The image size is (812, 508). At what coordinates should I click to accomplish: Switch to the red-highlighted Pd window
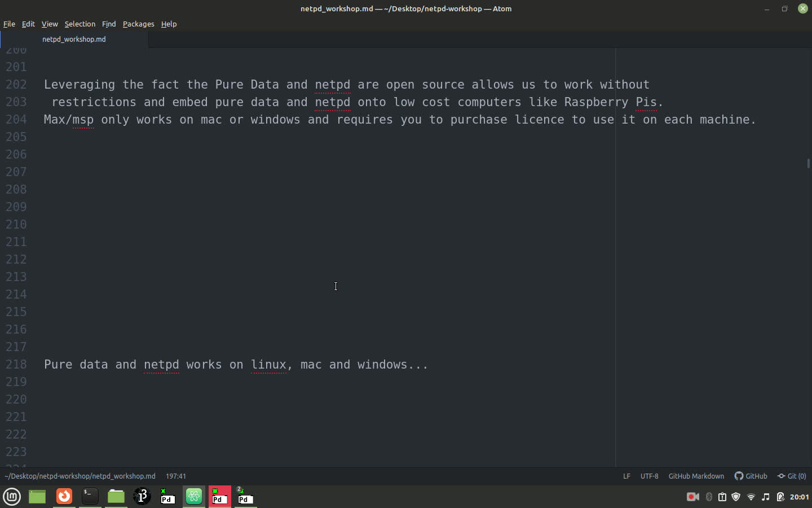220,496
